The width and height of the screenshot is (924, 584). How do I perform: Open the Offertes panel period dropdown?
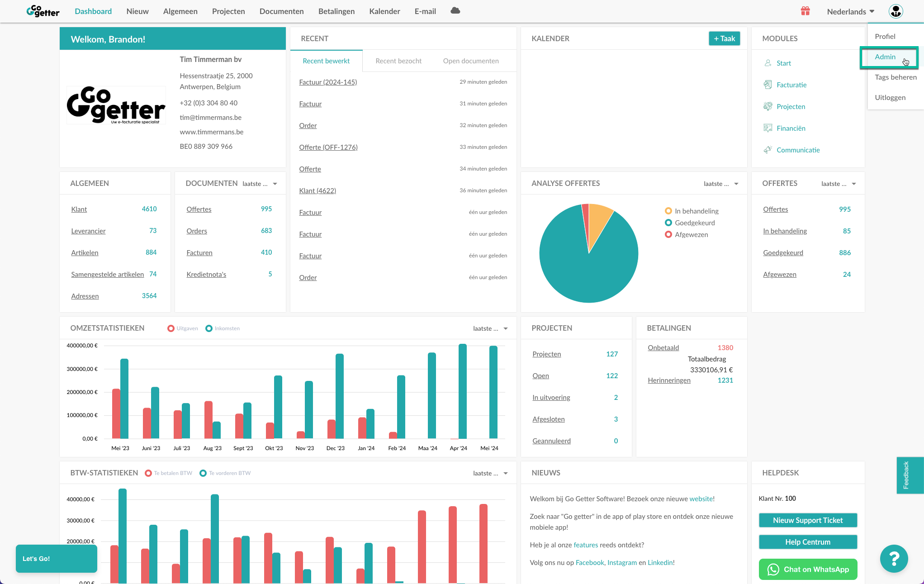pyautogui.click(x=839, y=184)
